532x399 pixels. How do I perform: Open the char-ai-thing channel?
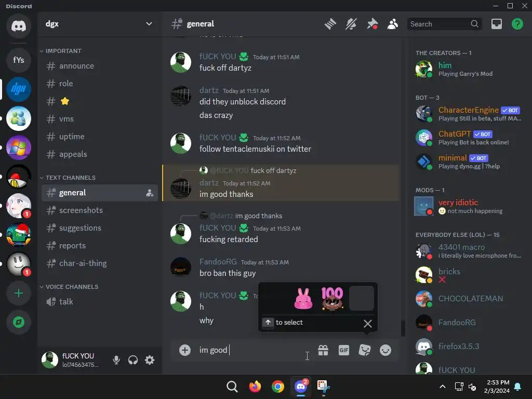click(x=99, y=263)
